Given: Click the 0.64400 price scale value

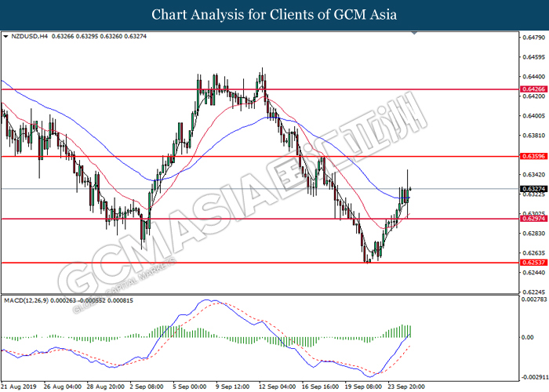Looking at the screenshot, I should pyautogui.click(x=533, y=77).
